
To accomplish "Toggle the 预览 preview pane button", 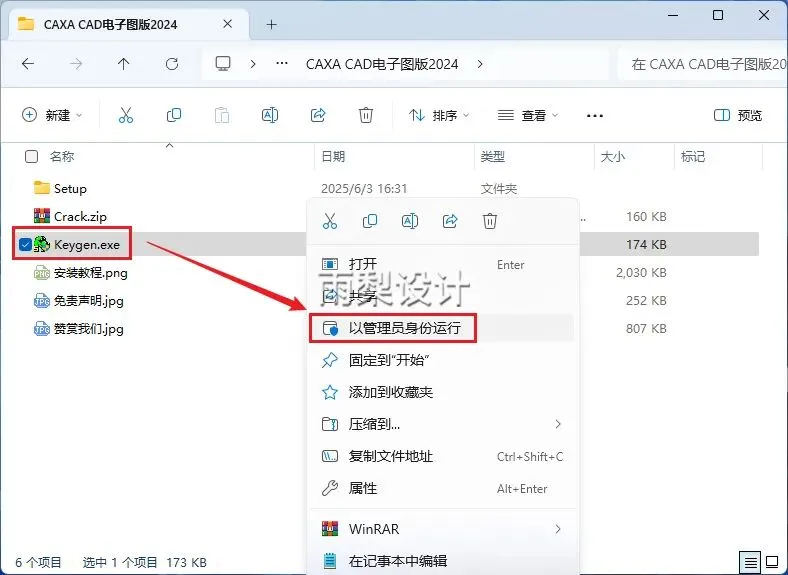I will coord(738,116).
